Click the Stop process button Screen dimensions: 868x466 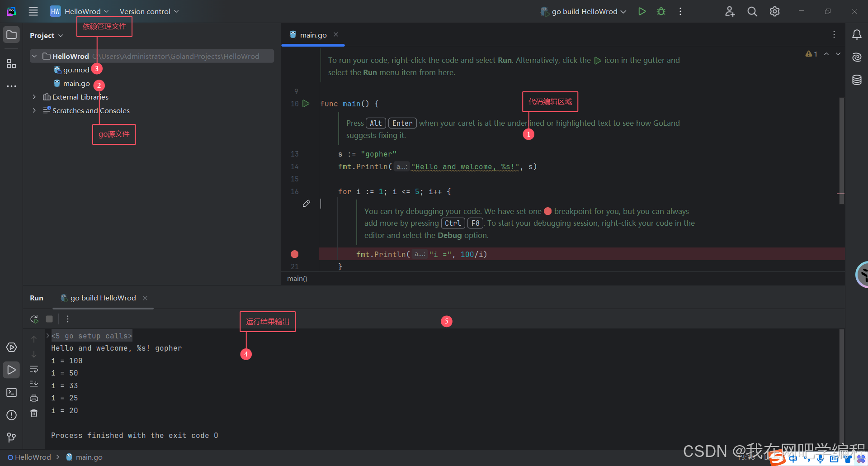point(49,319)
